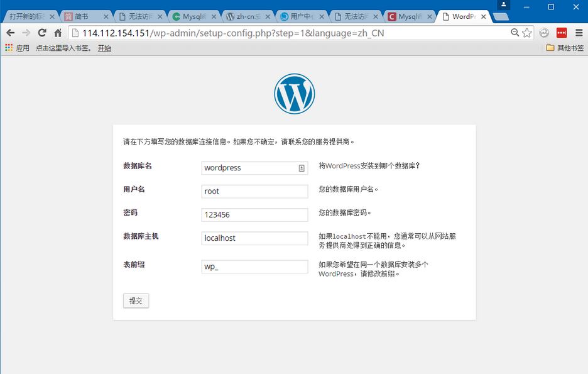The width and height of the screenshot is (588, 374).
Task: Switch to the zh-cn WordPress tab
Action: [x=244, y=16]
